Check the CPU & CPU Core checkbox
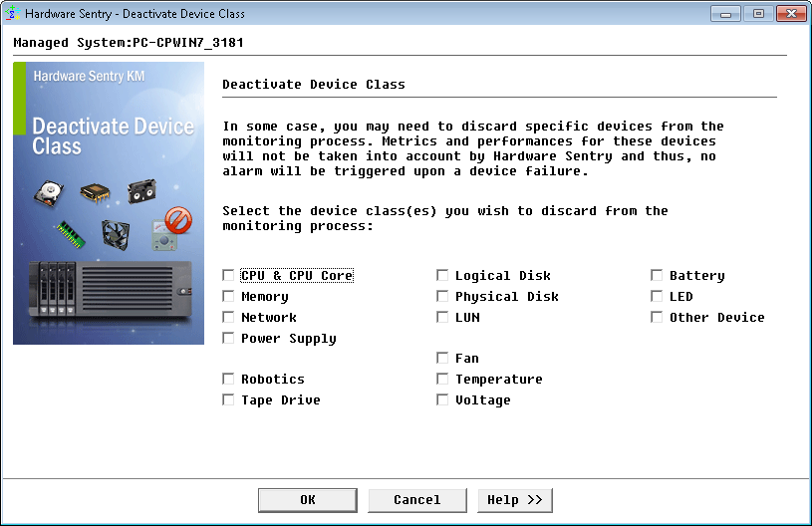The height and width of the screenshot is (526, 812). [228, 275]
